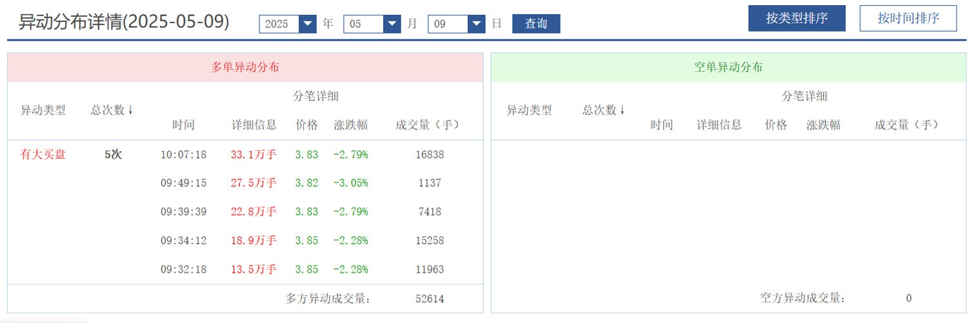
Task: Click the 空方异动成交量 label
Action: [803, 298]
